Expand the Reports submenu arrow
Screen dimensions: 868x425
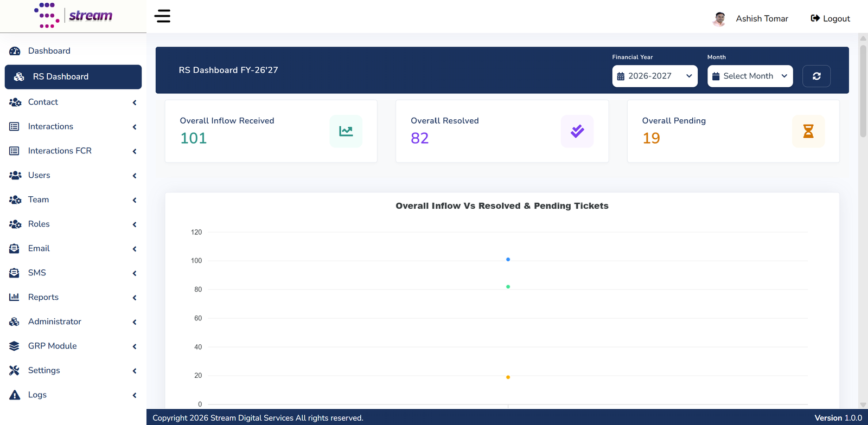point(135,298)
